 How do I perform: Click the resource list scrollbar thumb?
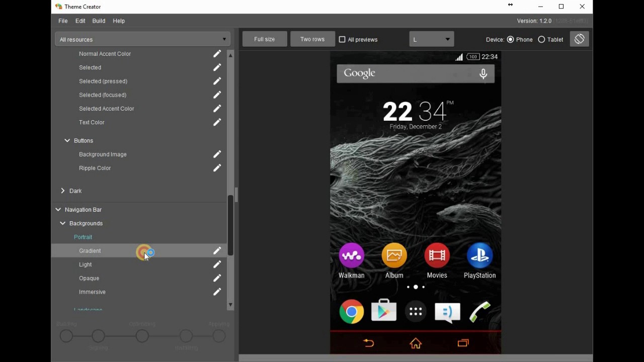pos(230,225)
